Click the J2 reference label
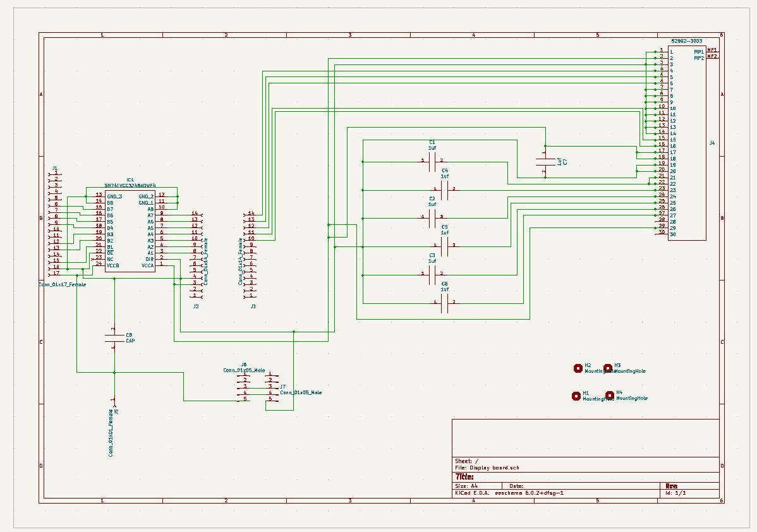Image resolution: width=757 pixels, height=532 pixels. 196,306
